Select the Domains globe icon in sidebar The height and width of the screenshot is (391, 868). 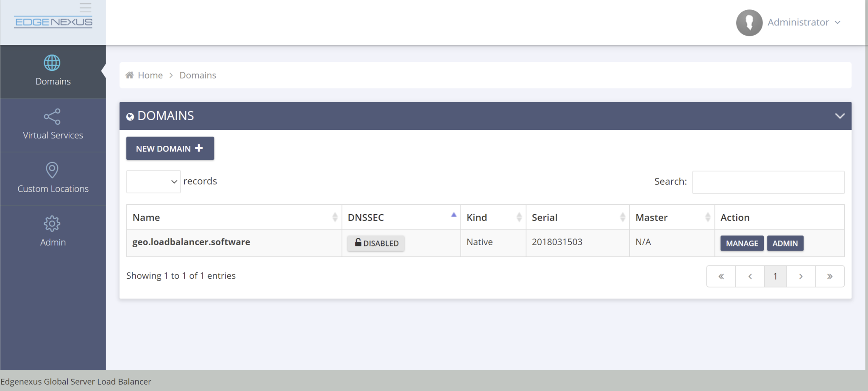(x=52, y=64)
